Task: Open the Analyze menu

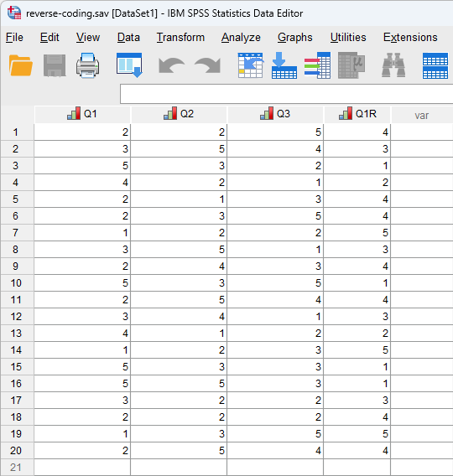Action: pyautogui.click(x=241, y=38)
